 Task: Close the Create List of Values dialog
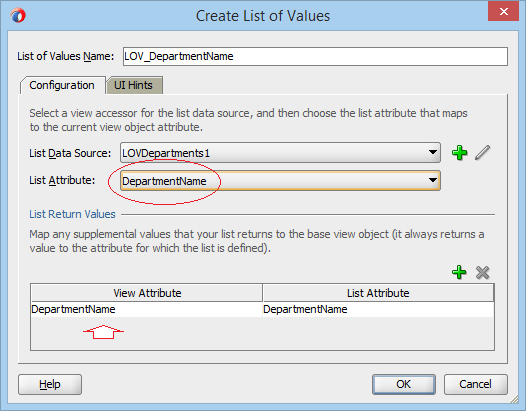tap(504, 12)
